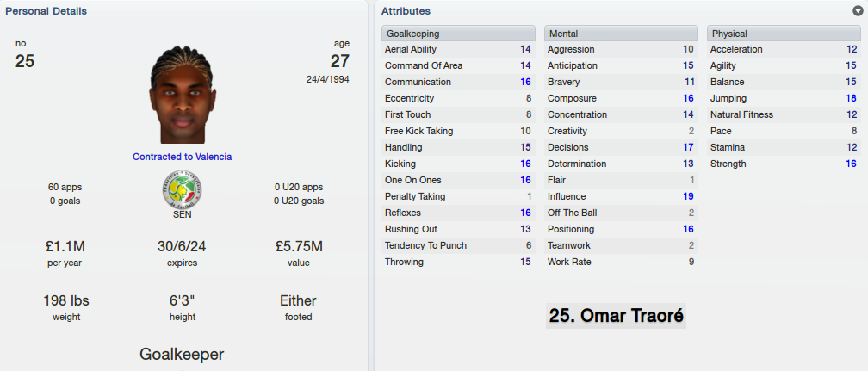
Task: Click the Attributes panel title
Action: click(406, 11)
